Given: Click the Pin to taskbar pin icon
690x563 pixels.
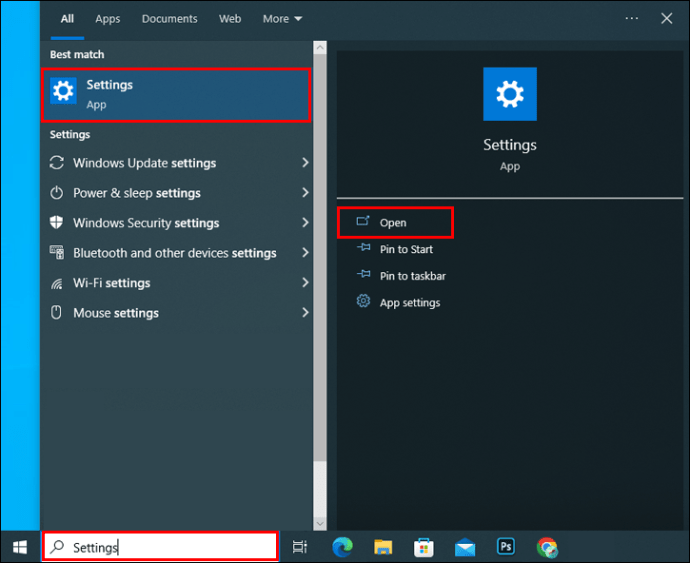Looking at the screenshot, I should point(363,274).
